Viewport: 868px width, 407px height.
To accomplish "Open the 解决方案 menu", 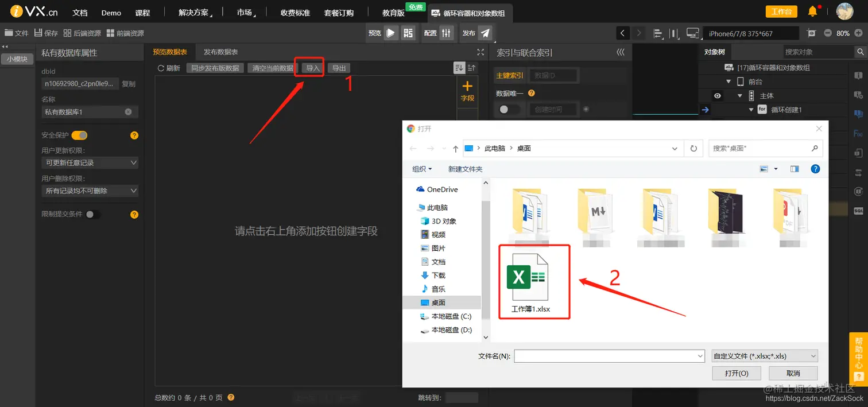I will pos(193,12).
